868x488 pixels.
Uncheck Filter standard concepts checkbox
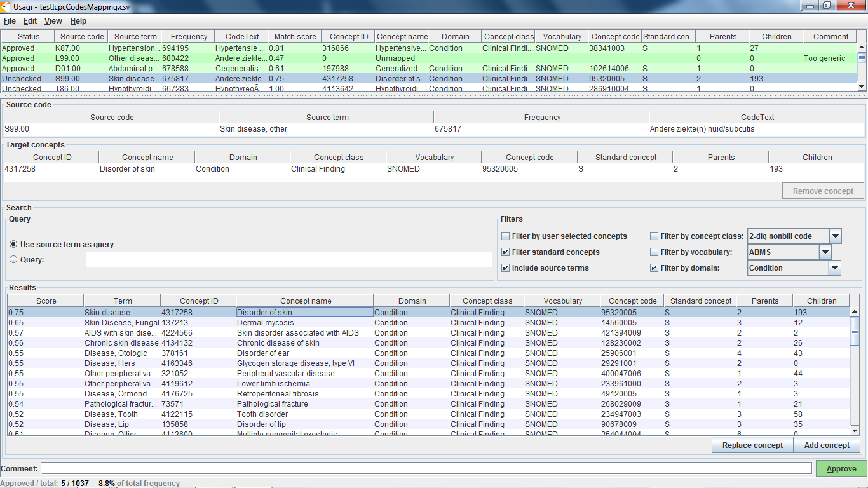pos(506,252)
